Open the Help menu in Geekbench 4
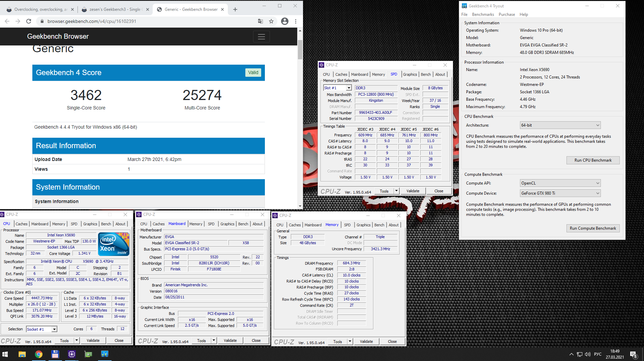The width and height of the screenshot is (644, 361). [524, 14]
